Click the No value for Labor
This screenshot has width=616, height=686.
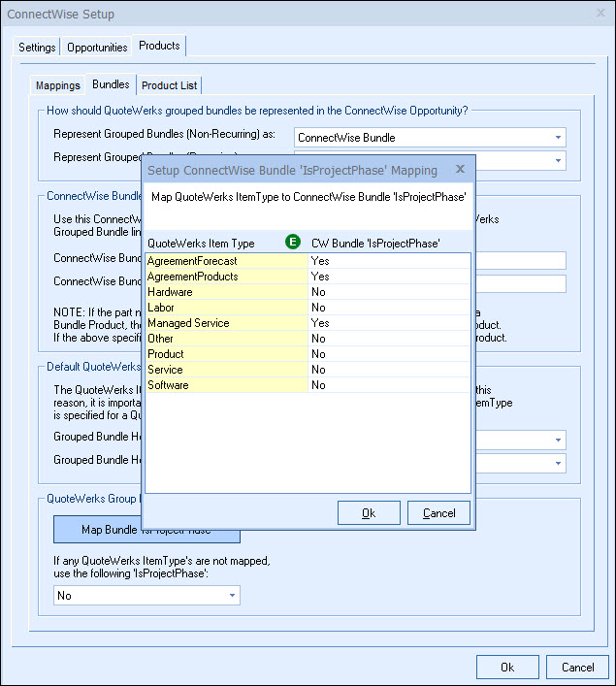click(x=389, y=308)
